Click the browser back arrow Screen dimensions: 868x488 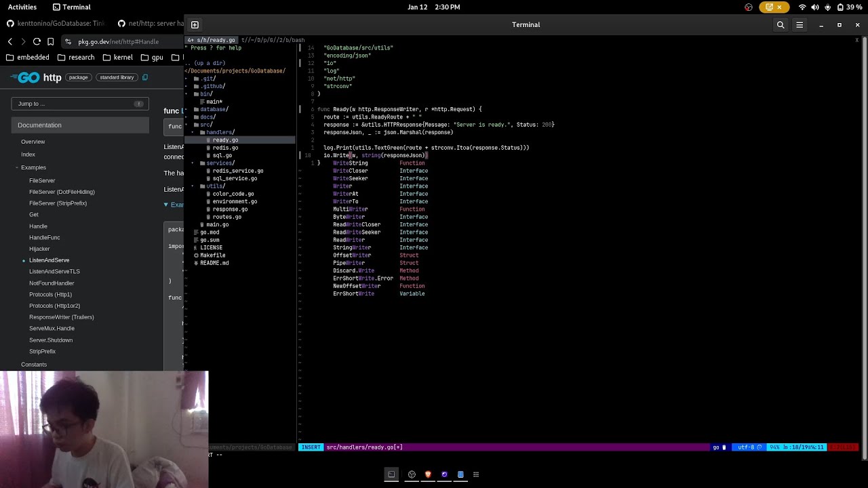coord(10,41)
